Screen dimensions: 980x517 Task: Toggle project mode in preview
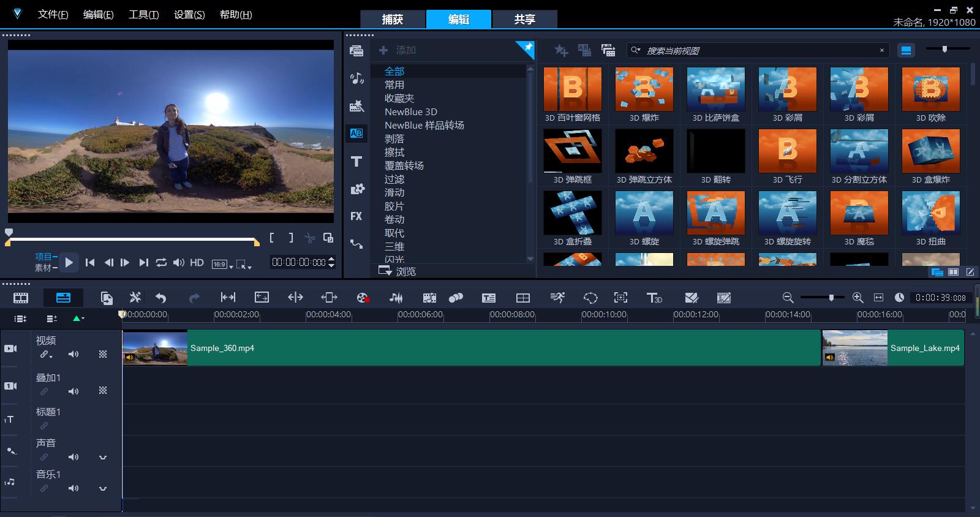[45, 257]
